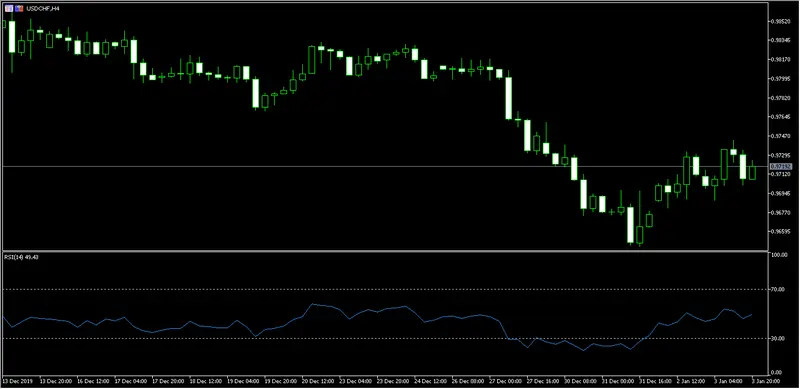Viewport: 800px width, 389px height.
Task: Click the second small icon before USDCHF,H4
Action: point(18,9)
